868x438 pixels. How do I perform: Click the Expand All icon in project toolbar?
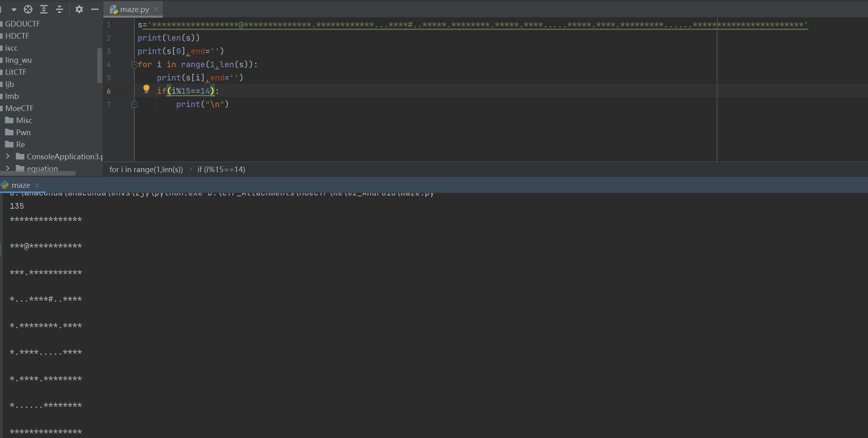[x=44, y=9]
